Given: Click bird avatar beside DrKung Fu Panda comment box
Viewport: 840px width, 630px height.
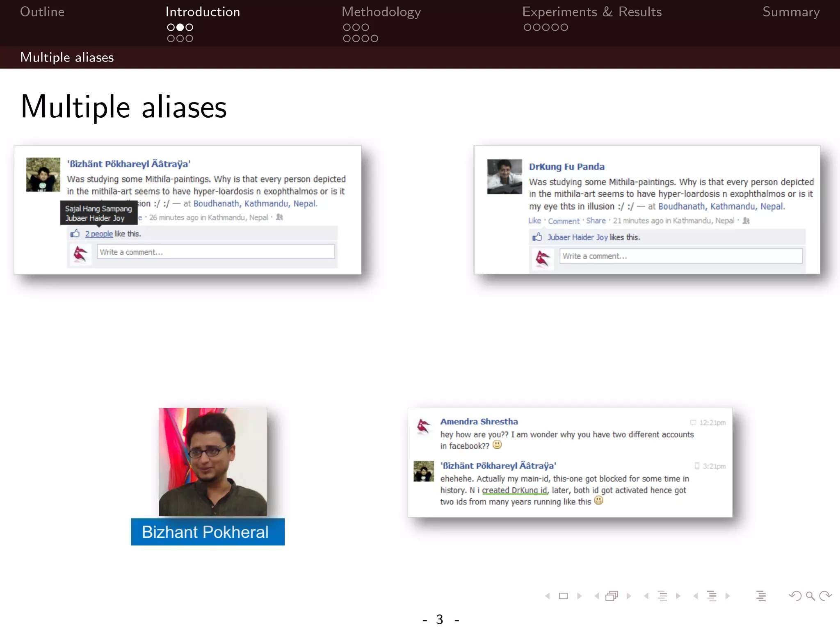Looking at the screenshot, I should 543,259.
